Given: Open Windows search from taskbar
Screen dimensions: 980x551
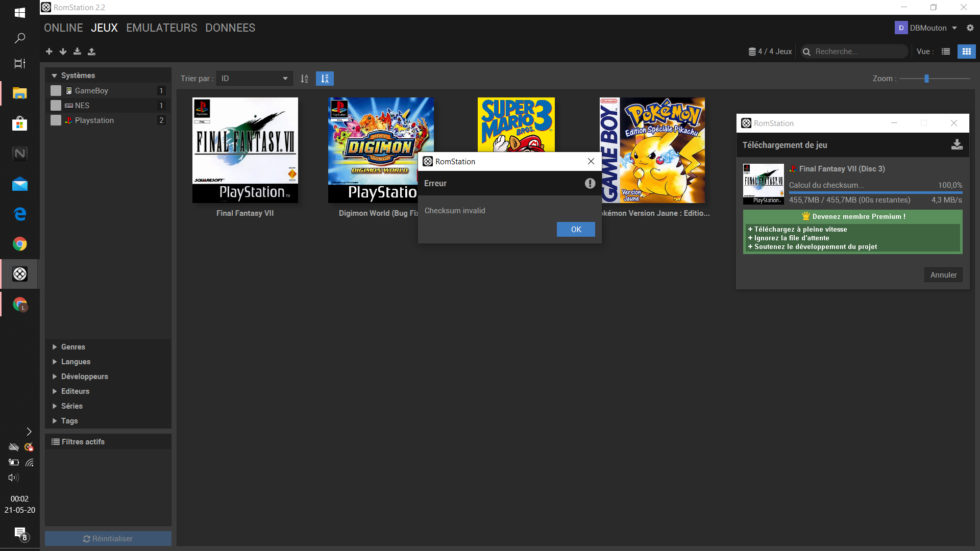Looking at the screenshot, I should 20,38.
